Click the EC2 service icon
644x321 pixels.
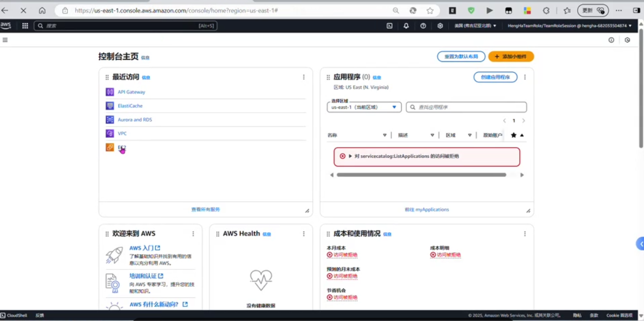pyautogui.click(x=109, y=147)
